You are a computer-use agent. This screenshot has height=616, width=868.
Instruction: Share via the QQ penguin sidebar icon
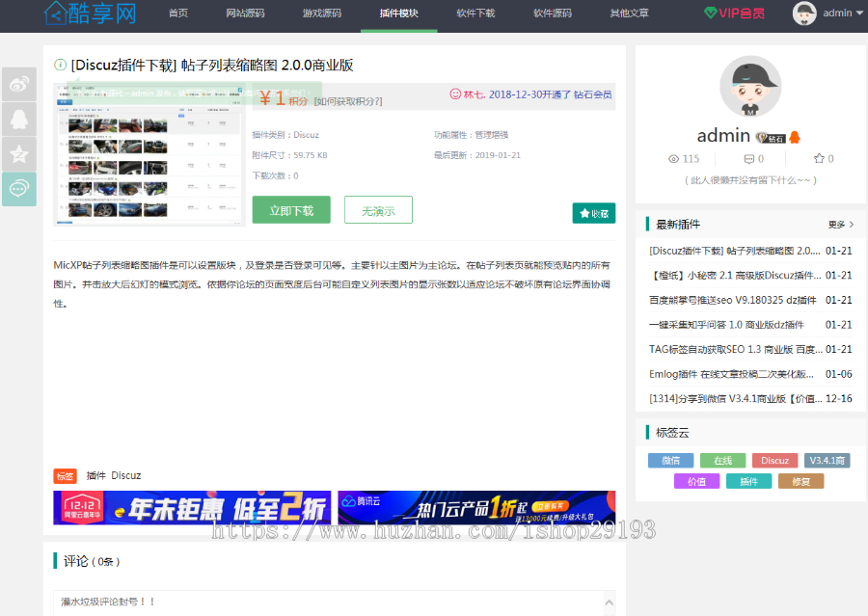(x=19, y=120)
